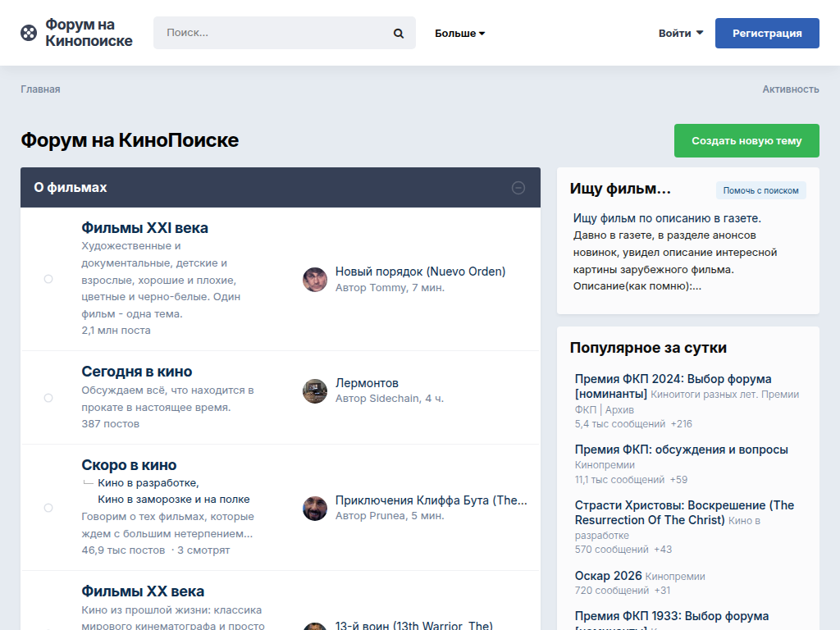Open Tommy's avatar next to Новый порядок
The height and width of the screenshot is (630, 840).
(x=315, y=280)
